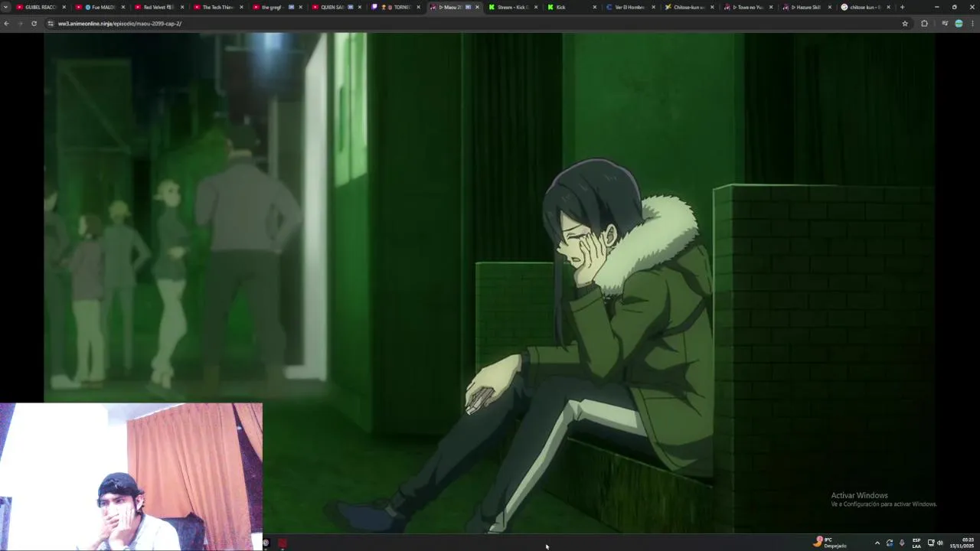Open the network tray icon
Image resolution: width=980 pixels, height=551 pixels.
(931, 543)
